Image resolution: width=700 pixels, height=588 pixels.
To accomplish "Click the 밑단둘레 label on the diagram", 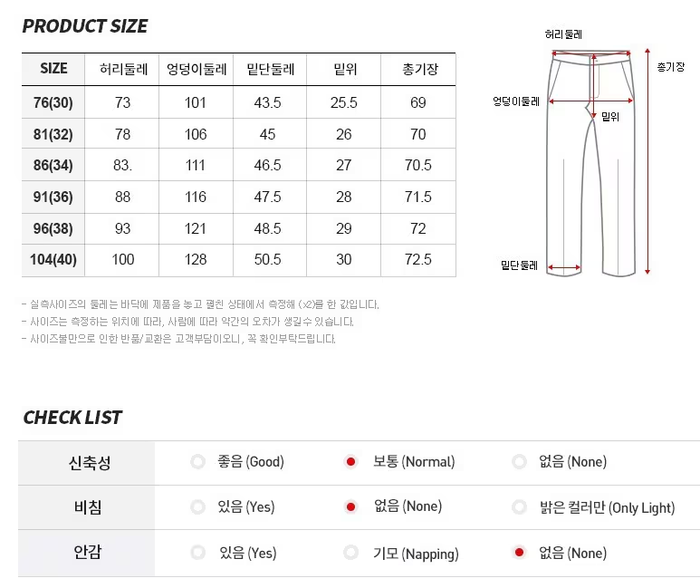I will 519,265.
